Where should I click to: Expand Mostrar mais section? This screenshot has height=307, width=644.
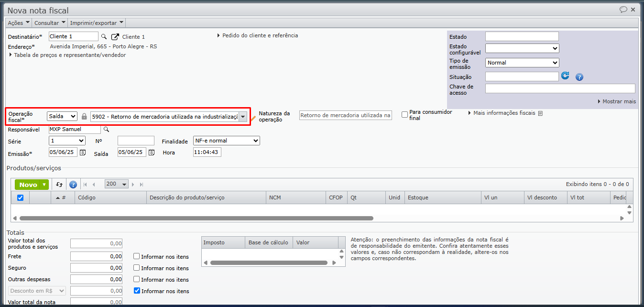pos(617,101)
